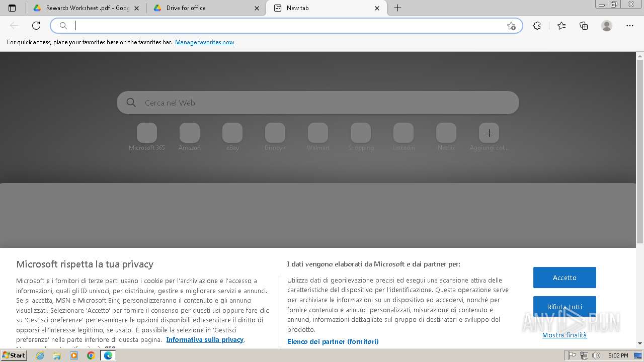Open Settings and more ellipsis menu
Viewport: 644px width, 362px height.
pos(630,26)
